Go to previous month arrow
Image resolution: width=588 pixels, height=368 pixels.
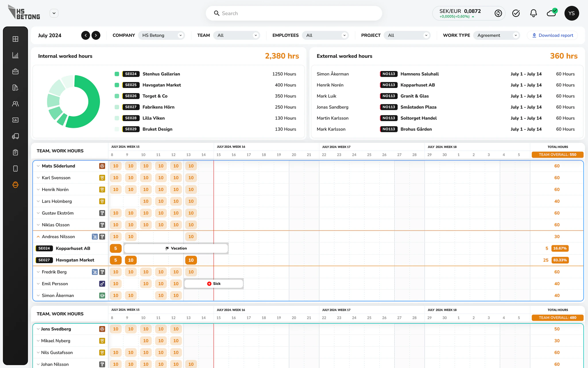[86, 35]
